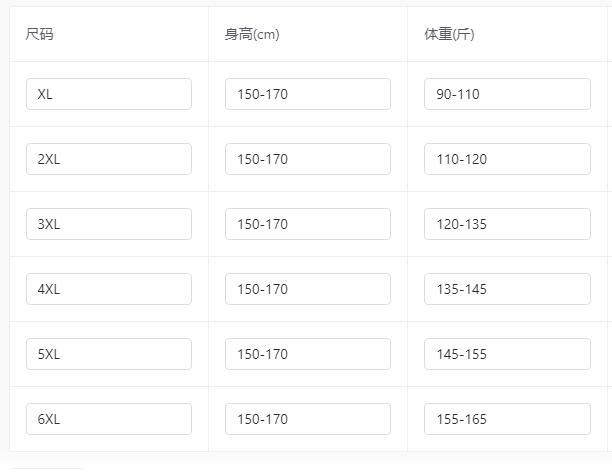612x473 pixels.
Task: Click the XL size input field
Action: [x=109, y=94]
